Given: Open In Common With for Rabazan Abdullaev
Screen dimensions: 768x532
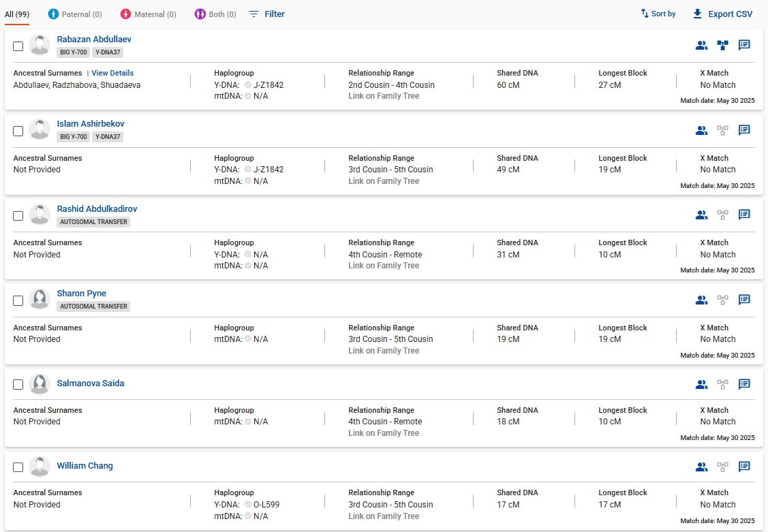Looking at the screenshot, I should pos(701,46).
